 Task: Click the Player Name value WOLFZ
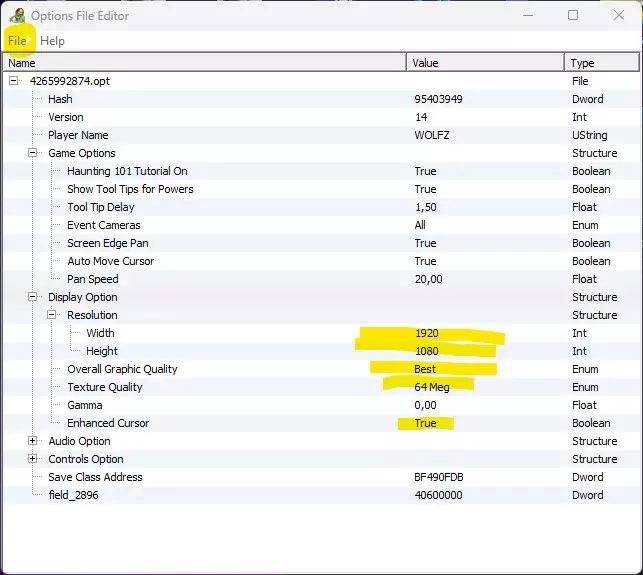(x=432, y=135)
